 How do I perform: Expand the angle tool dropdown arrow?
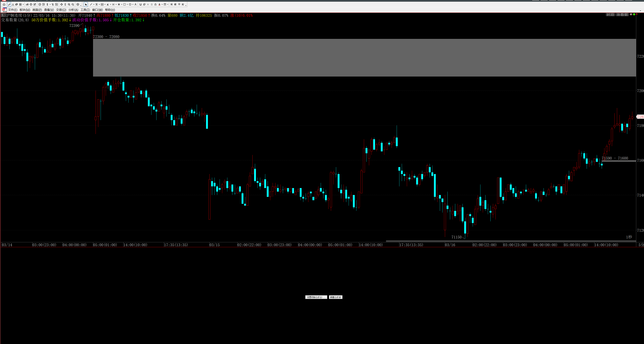[x=110, y=5]
